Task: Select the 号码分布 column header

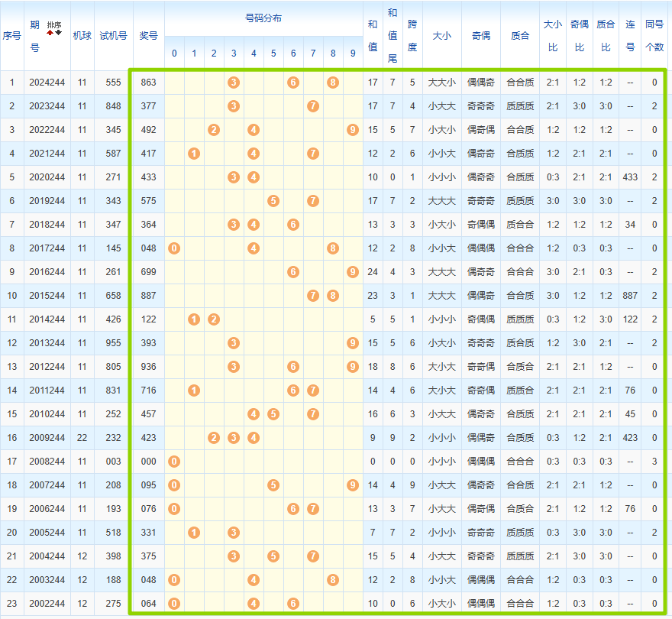Action: [x=263, y=18]
